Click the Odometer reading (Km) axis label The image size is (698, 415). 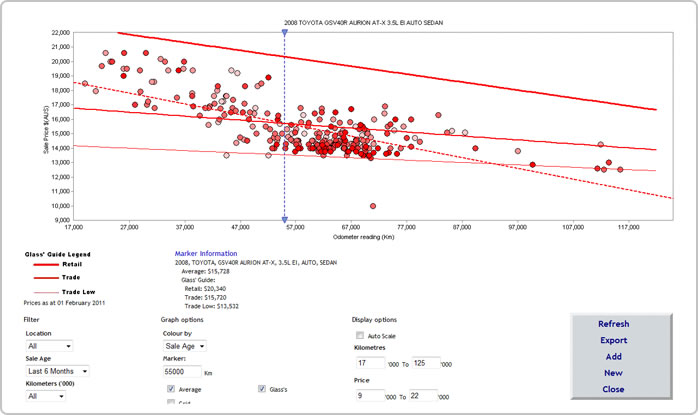364,237
